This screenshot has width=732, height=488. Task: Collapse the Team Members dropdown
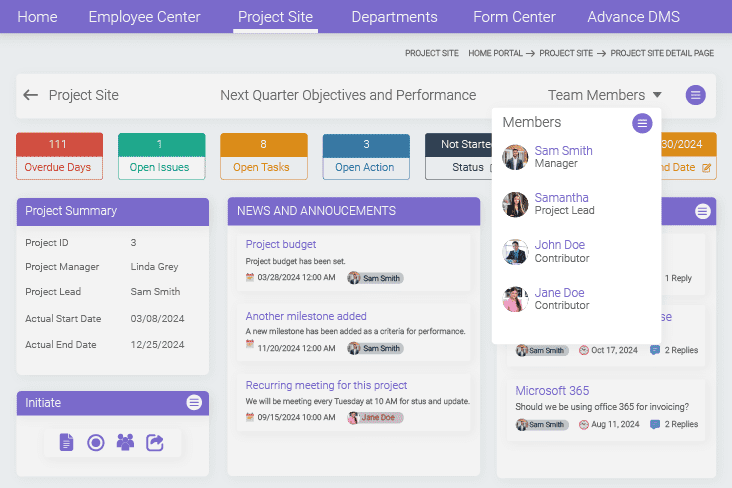click(x=657, y=95)
